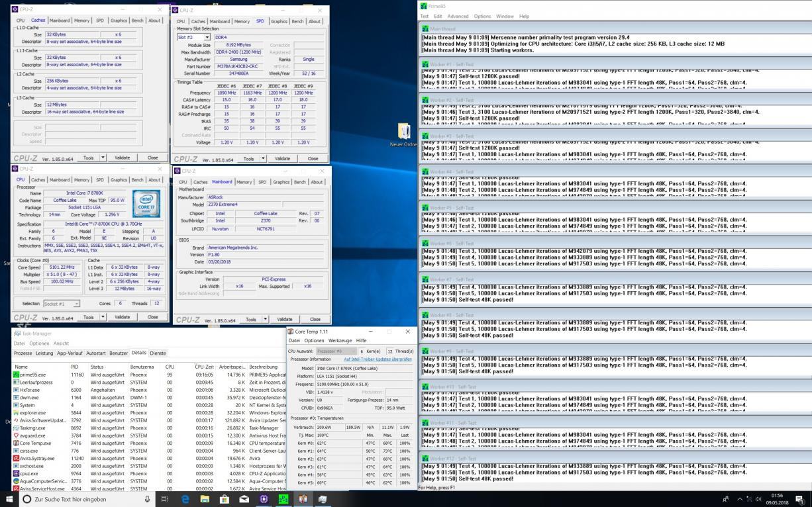Open Task View from the taskbar
This screenshot has width=812, height=507.
pos(166,499)
